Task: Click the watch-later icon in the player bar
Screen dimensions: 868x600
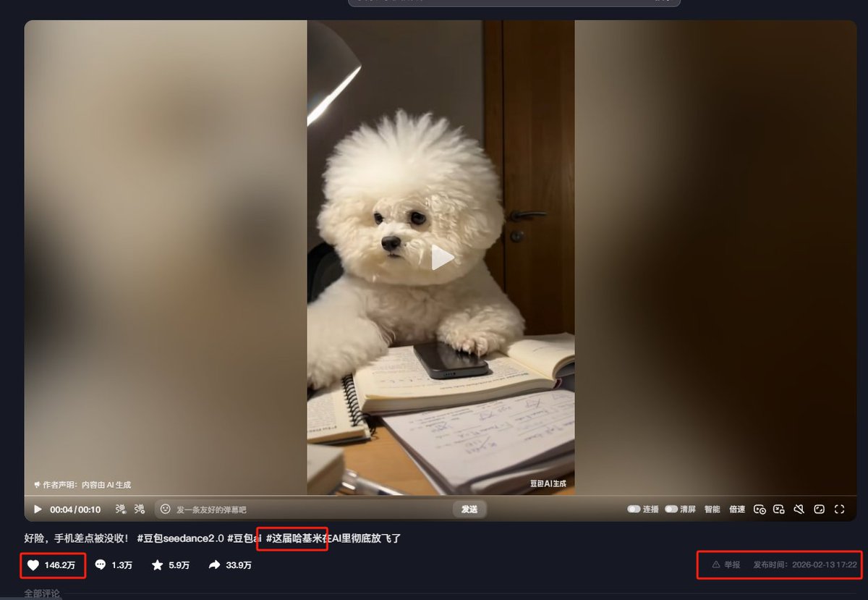Action: [761, 510]
